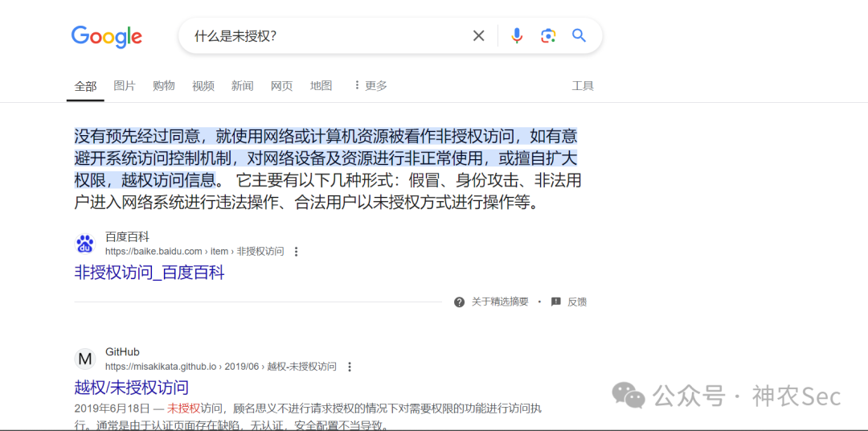This screenshot has width=868, height=431.
Task: Select the 地图 tab
Action: (x=321, y=85)
